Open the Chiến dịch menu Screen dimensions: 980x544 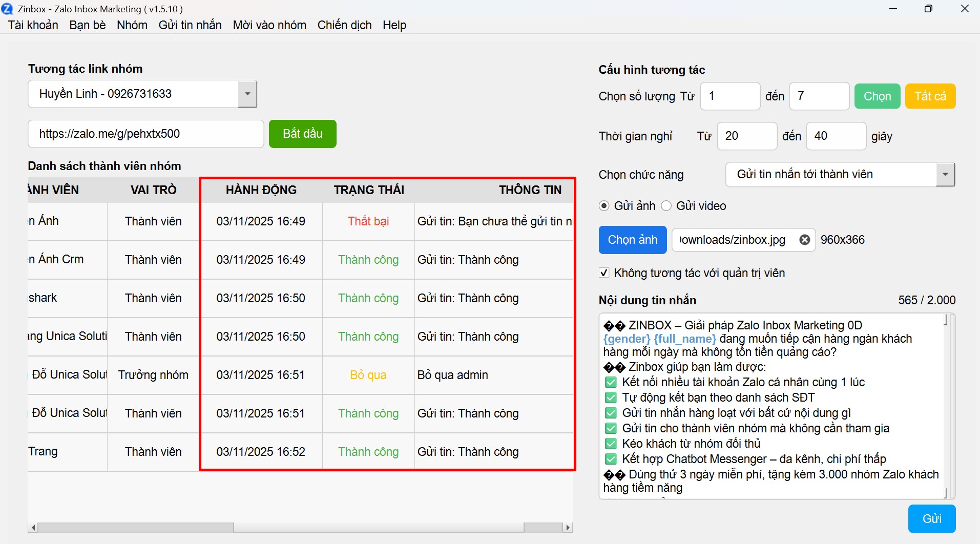[x=344, y=25]
